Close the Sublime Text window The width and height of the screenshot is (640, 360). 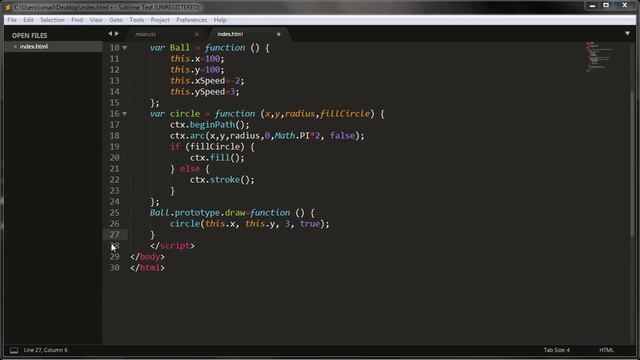tap(624, 6)
